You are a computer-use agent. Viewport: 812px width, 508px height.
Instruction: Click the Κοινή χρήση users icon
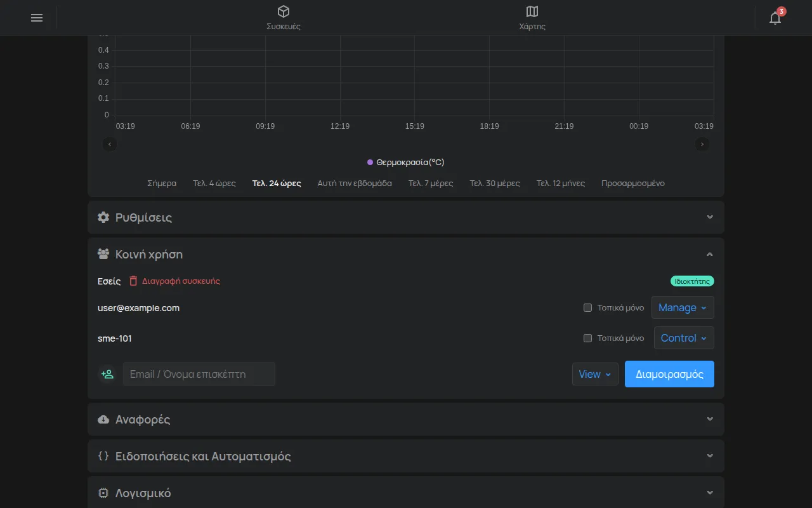[x=103, y=254]
